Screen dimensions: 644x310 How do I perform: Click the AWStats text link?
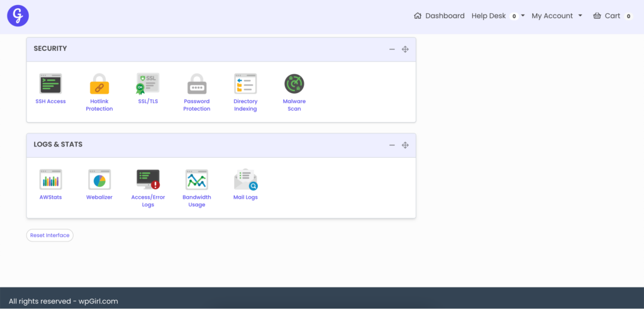[50, 197]
